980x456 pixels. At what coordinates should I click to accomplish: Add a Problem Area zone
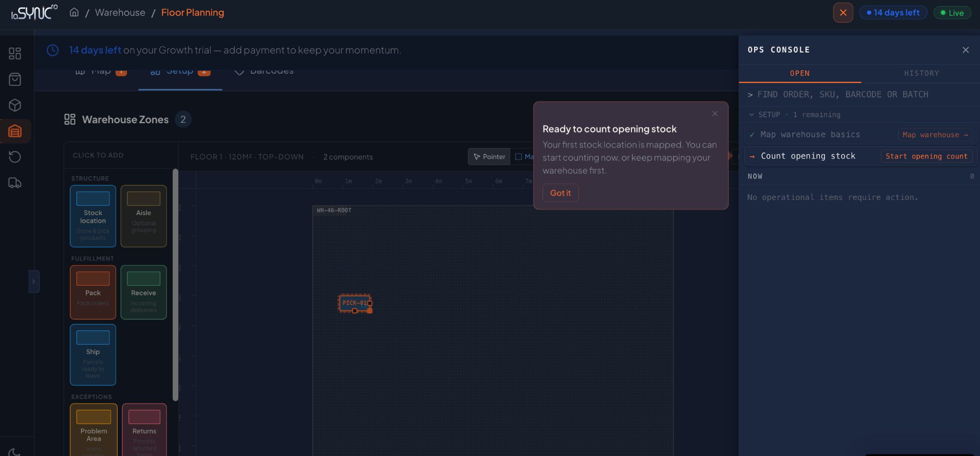pyautogui.click(x=94, y=430)
